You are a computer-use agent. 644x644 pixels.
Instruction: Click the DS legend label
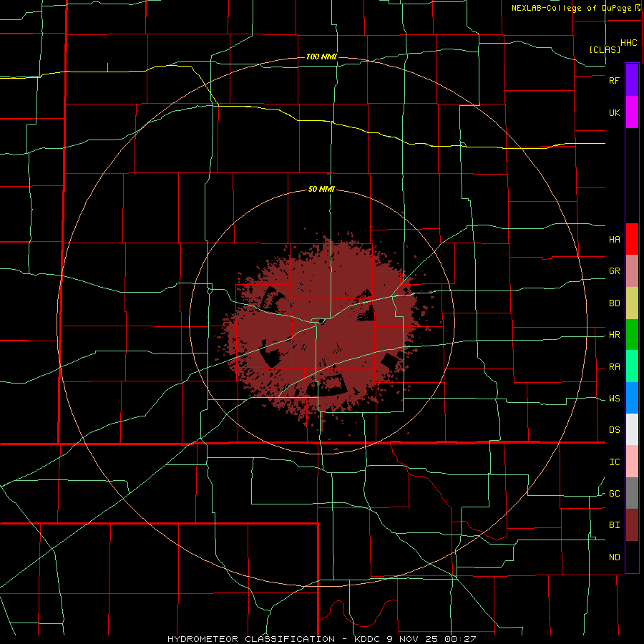[x=614, y=430]
